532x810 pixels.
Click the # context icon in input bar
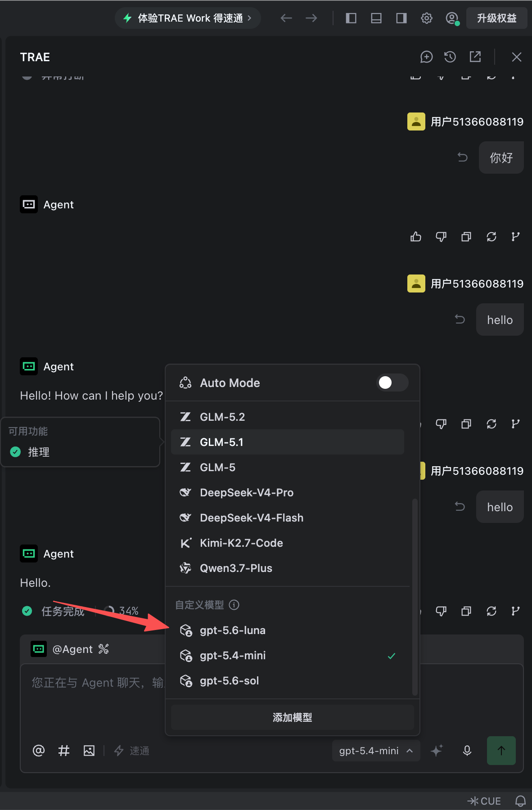pyautogui.click(x=64, y=750)
